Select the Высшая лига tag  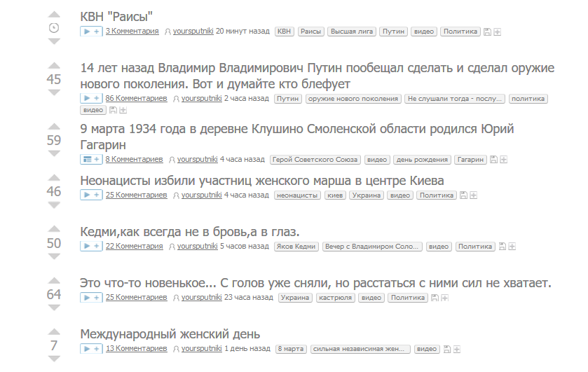[352, 32]
